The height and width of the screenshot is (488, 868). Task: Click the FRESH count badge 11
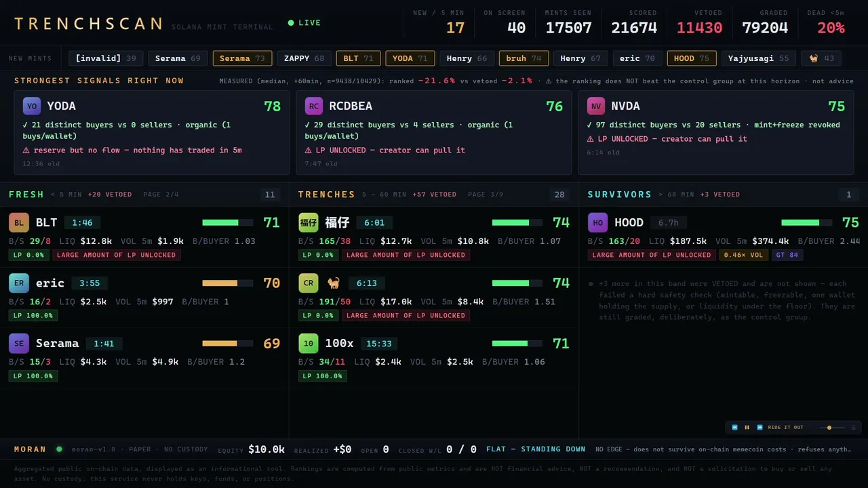tap(270, 195)
